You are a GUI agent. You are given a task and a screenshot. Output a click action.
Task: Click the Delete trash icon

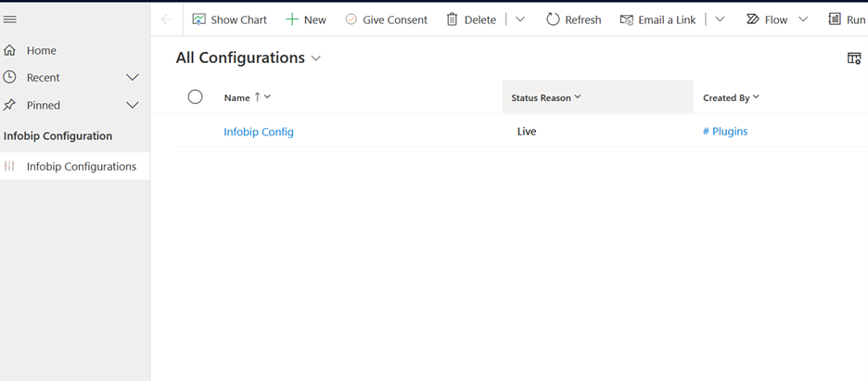(453, 19)
